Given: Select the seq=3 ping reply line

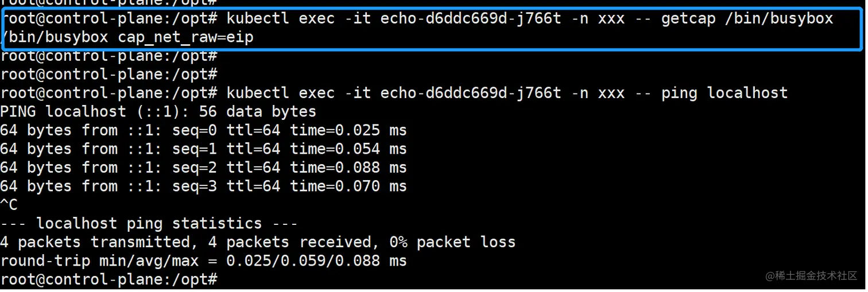Looking at the screenshot, I should (x=203, y=186).
